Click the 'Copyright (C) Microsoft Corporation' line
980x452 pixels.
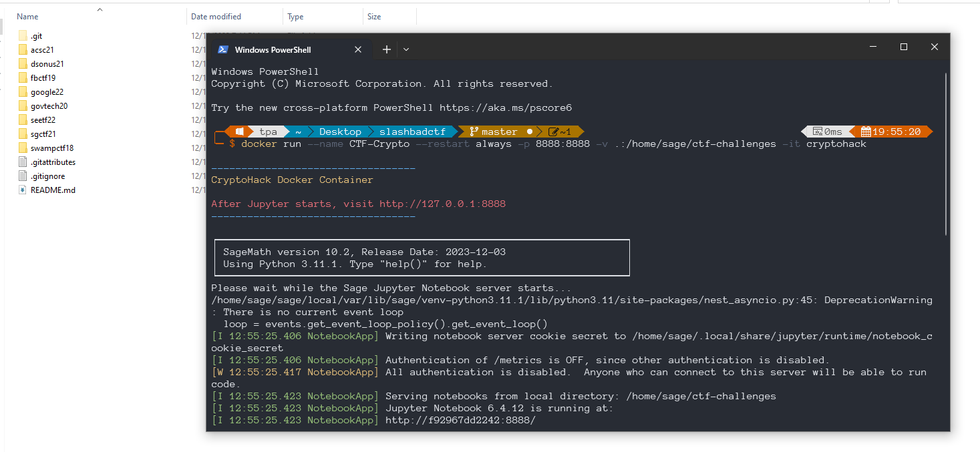[382, 84]
